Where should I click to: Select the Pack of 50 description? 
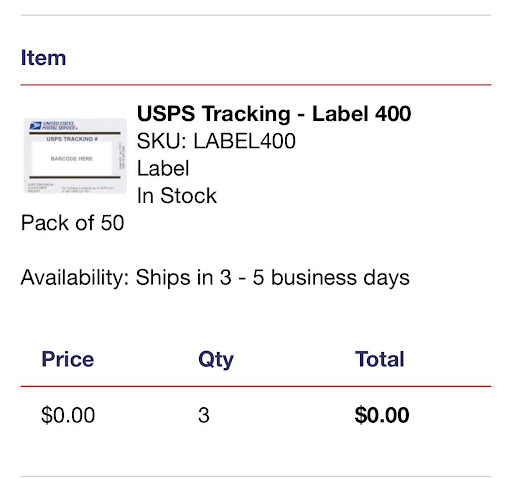(72, 223)
